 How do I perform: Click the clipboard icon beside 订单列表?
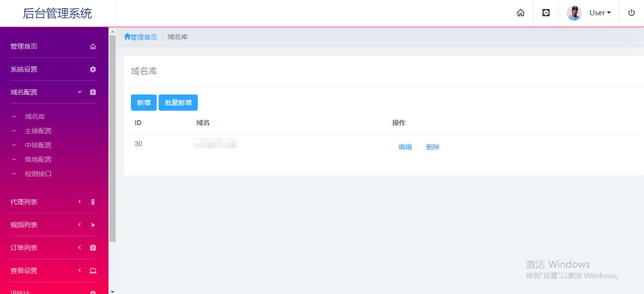tap(93, 248)
